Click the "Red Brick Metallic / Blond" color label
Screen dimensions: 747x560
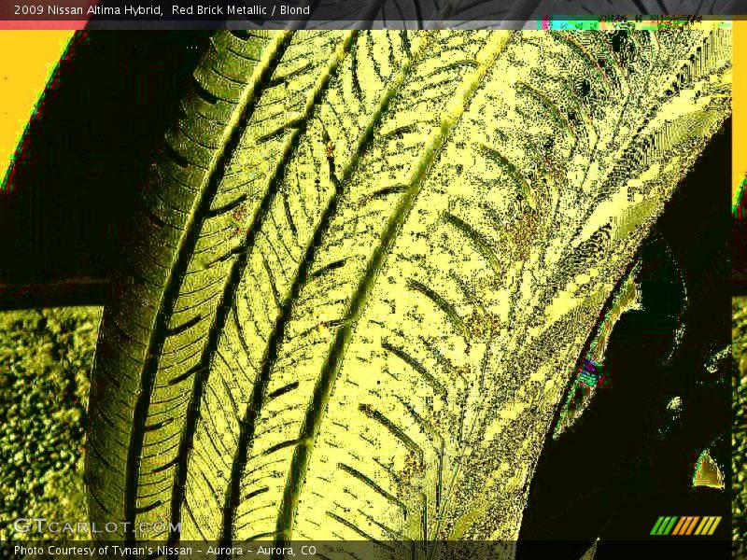[241, 10]
